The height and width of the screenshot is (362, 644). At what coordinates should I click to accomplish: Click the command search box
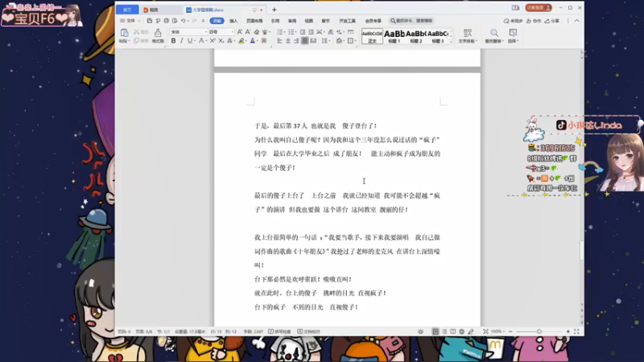pos(411,21)
